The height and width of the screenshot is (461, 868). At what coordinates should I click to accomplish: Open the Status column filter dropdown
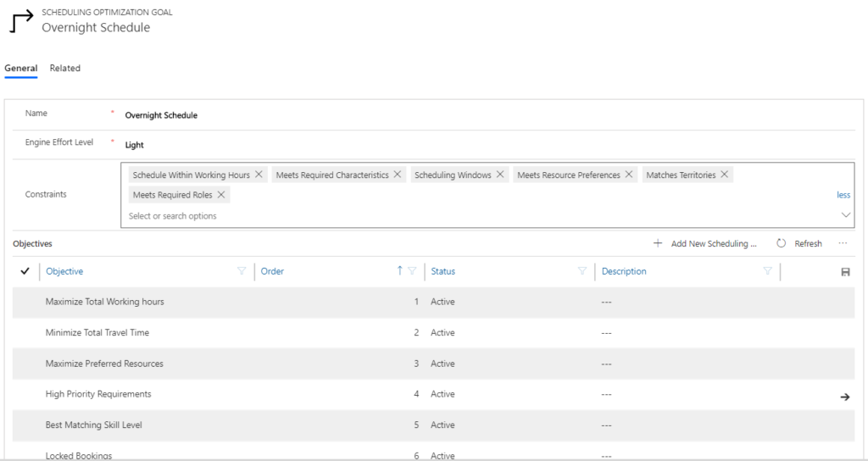581,271
